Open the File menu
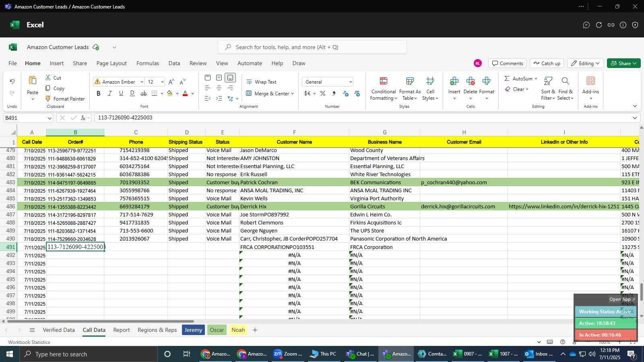This screenshot has height=362, width=644. point(13,63)
